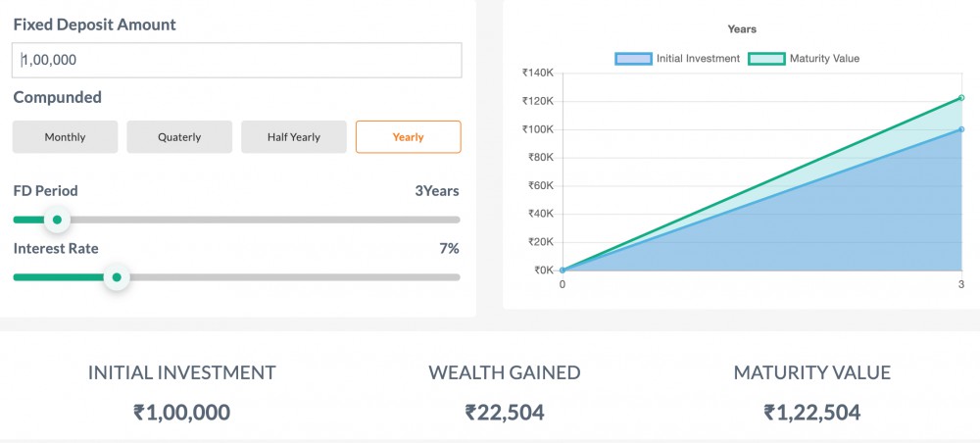The width and height of the screenshot is (980, 443).
Task: Click the Years chart title
Action: coord(742,29)
